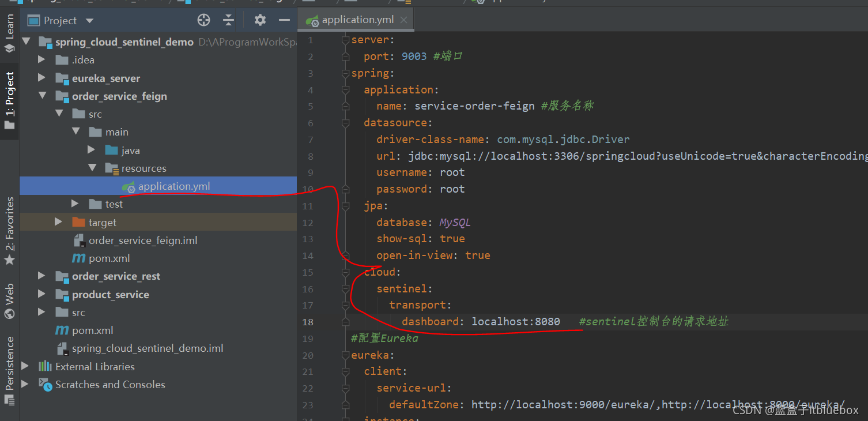Click the MySQL database value
Image resolution: width=868 pixels, height=421 pixels.
(x=455, y=223)
